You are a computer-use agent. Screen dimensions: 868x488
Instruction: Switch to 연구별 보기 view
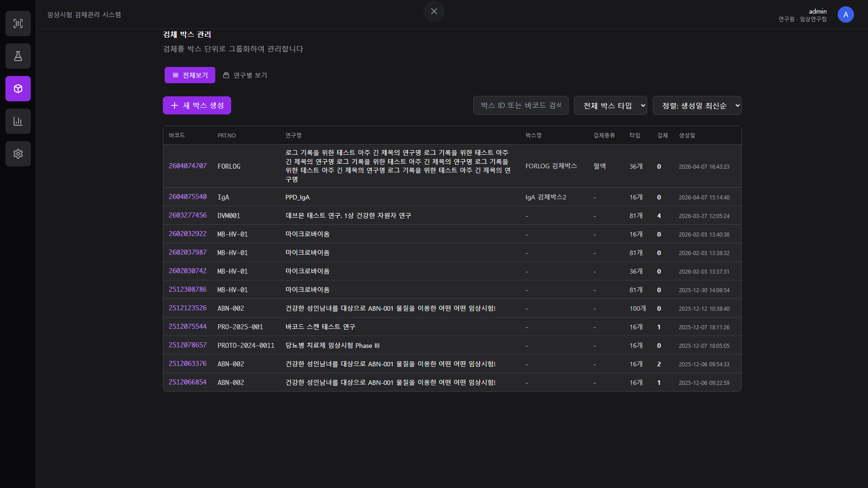(250, 75)
